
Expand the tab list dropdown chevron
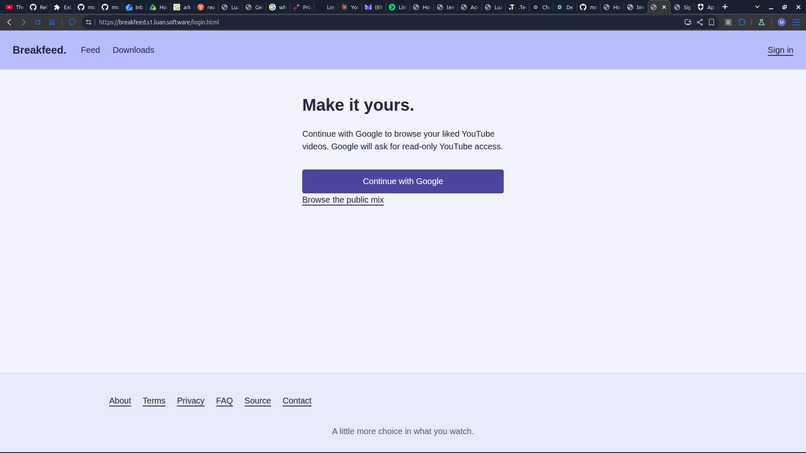click(757, 7)
